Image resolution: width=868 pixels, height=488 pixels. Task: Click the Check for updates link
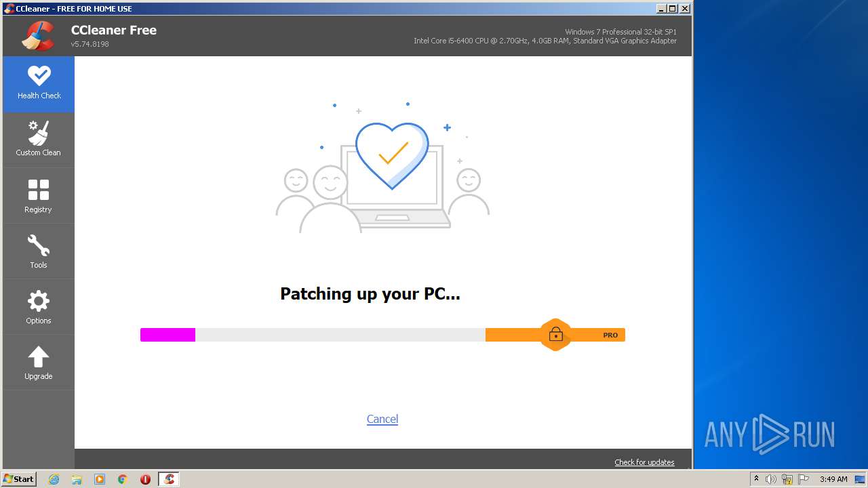(644, 462)
